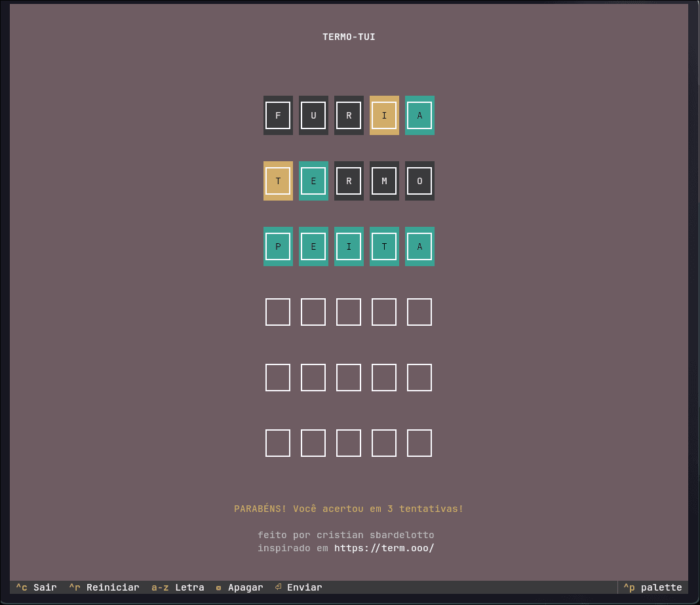Screen dimensions: 700x605
Task: Click the PARABÉNS success message
Action: tap(349, 509)
